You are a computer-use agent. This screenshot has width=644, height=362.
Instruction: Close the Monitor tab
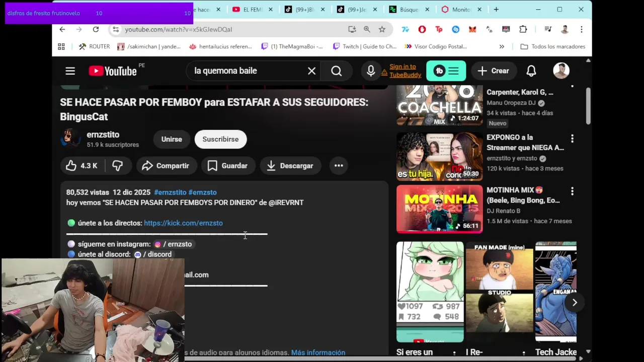479,10
